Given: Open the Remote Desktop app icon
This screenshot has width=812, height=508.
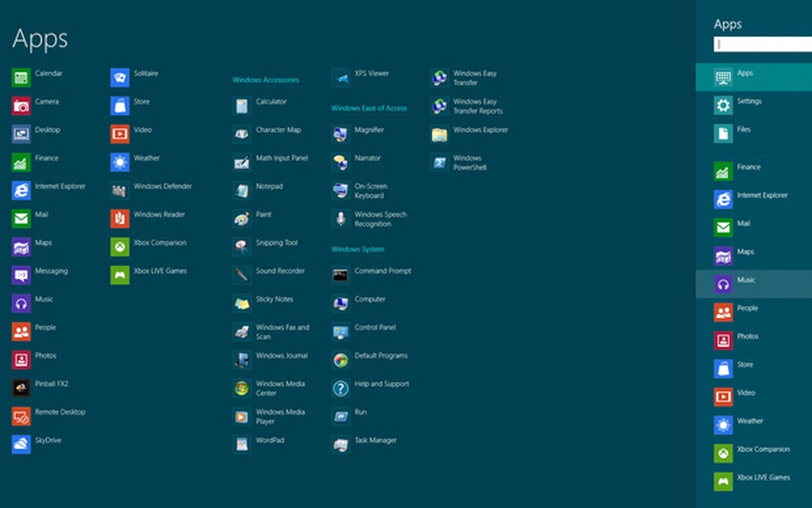Looking at the screenshot, I should 21,416.
